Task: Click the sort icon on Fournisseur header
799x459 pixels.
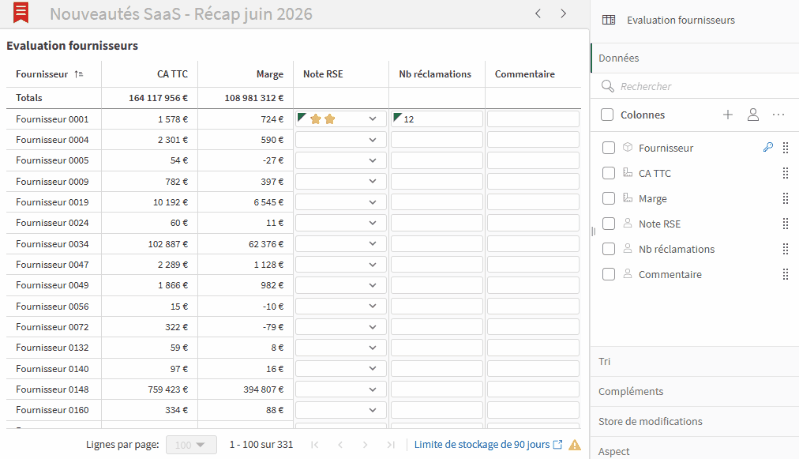Action: (x=78, y=74)
